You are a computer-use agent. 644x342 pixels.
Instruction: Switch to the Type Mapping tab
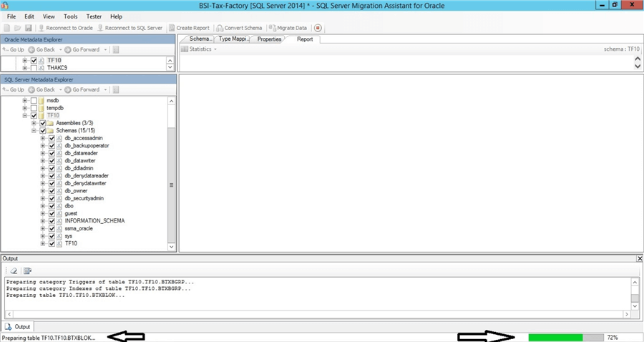[233, 39]
